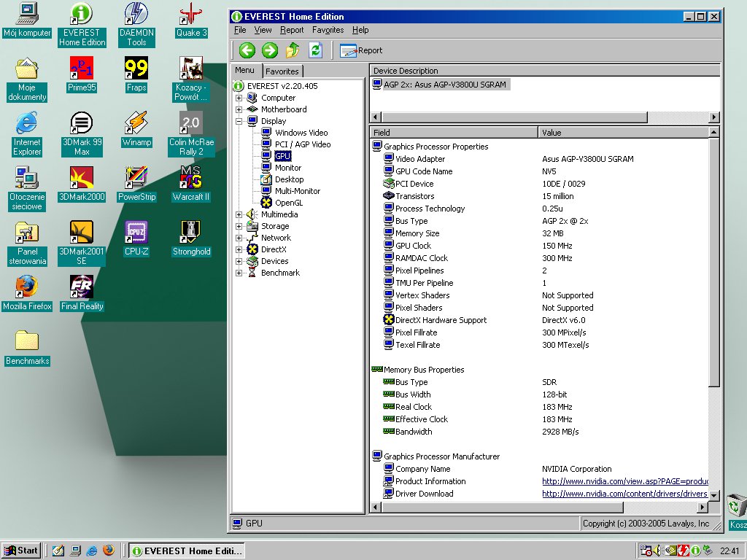Select Windows Video in the tree

tap(301, 133)
